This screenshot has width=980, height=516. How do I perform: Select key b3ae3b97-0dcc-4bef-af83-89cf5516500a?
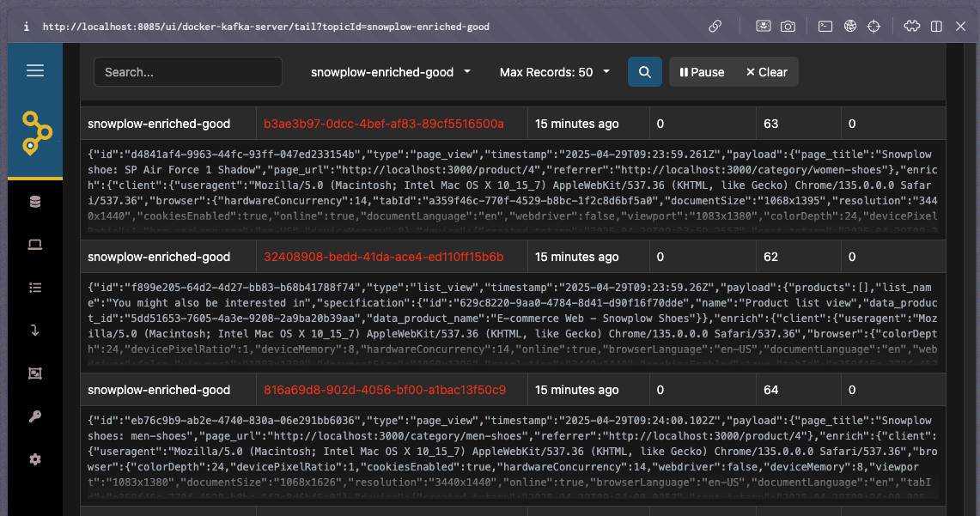tap(384, 124)
